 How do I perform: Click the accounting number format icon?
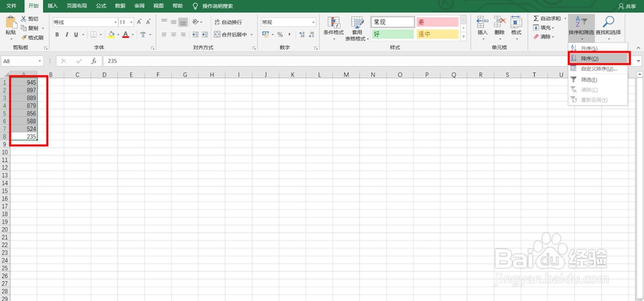click(x=265, y=35)
